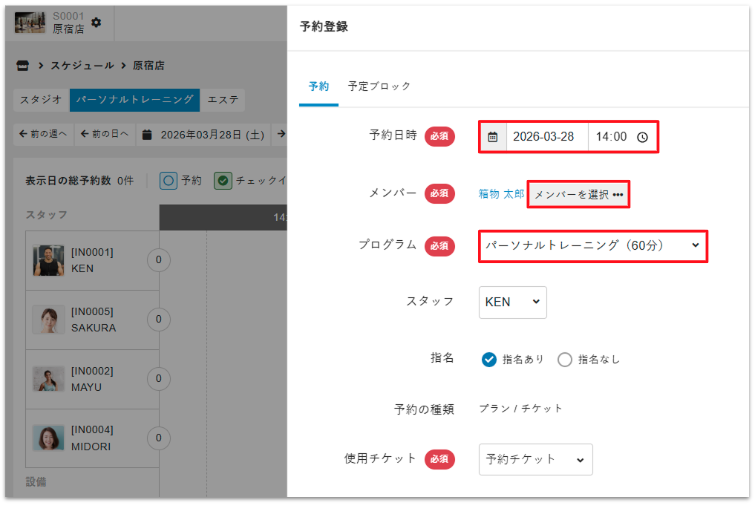
Task: Open the プログラム dropdown
Action: pos(593,245)
